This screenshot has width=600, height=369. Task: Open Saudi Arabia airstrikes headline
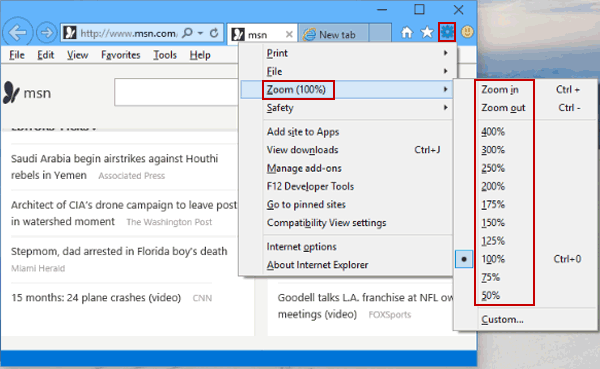(114, 167)
